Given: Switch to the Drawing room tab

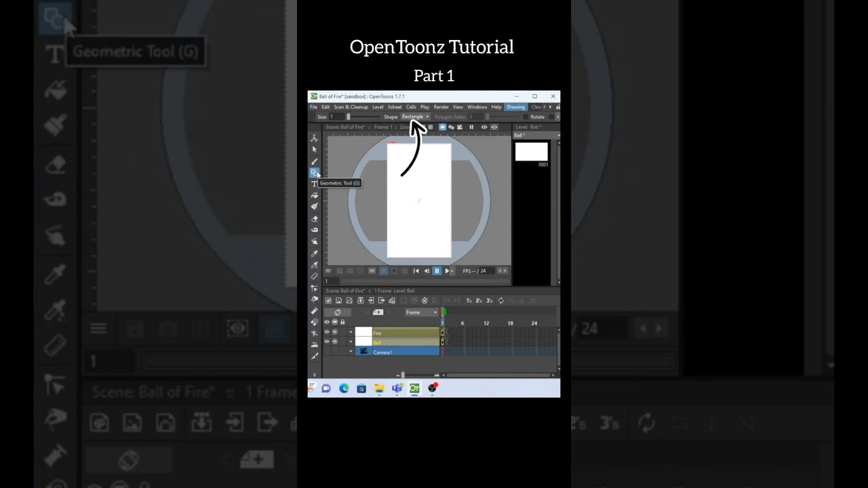Looking at the screenshot, I should [516, 107].
